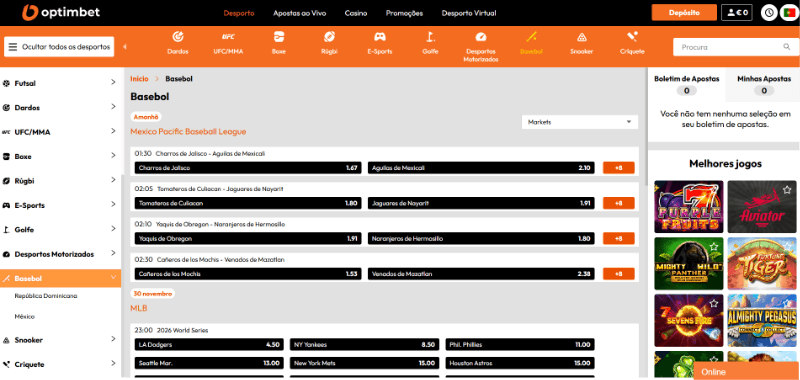The image size is (800, 380).
Task: Open Apostas ao Vivo menu
Action: pos(299,13)
